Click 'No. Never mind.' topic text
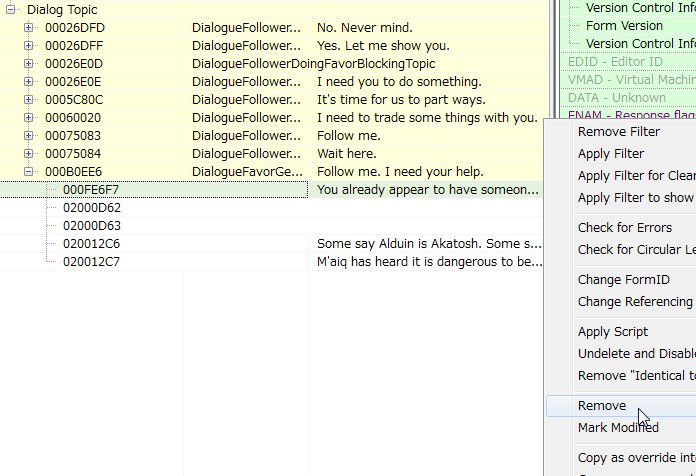696x476 pixels. pos(365,28)
